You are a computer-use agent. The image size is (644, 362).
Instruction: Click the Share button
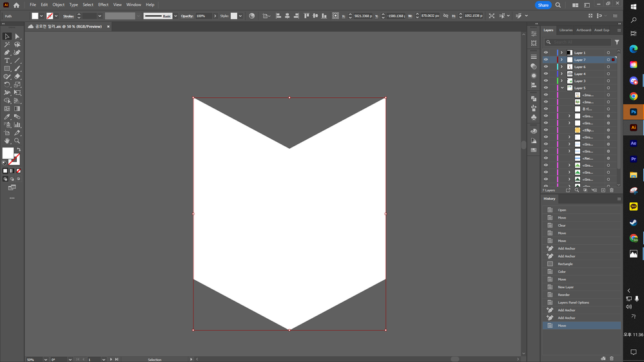point(543,5)
